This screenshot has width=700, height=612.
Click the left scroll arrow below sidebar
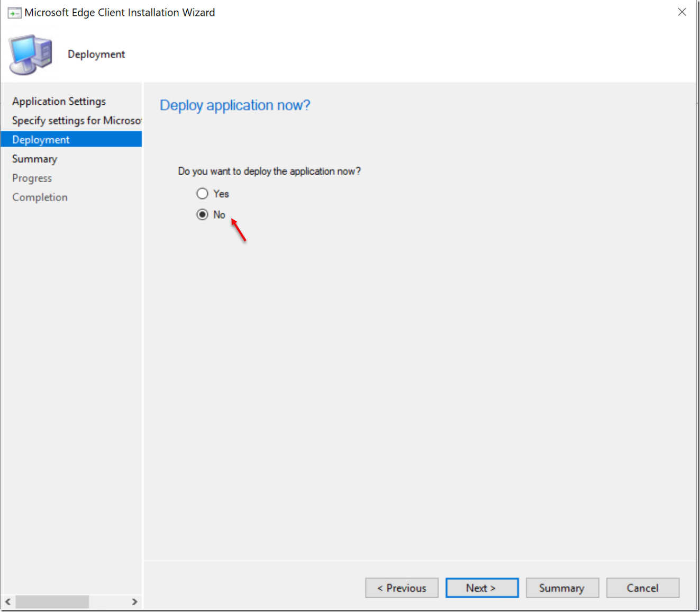point(7,602)
